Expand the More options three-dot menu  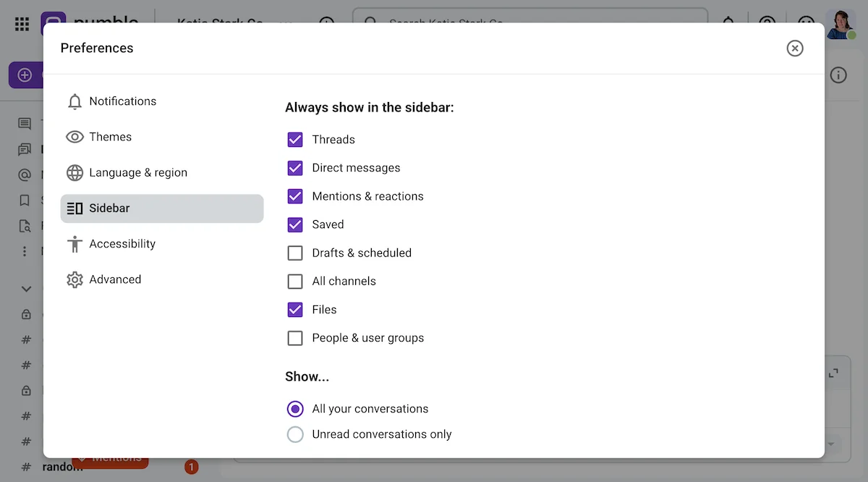[25, 250]
